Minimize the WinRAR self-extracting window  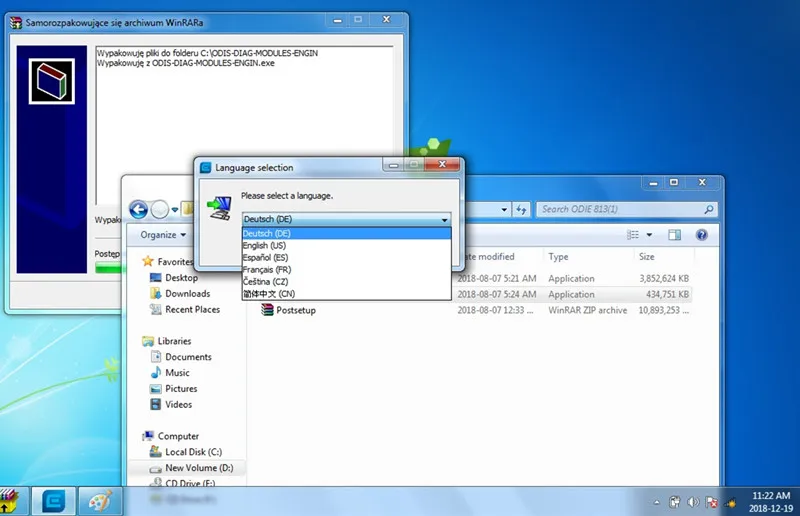(x=337, y=20)
